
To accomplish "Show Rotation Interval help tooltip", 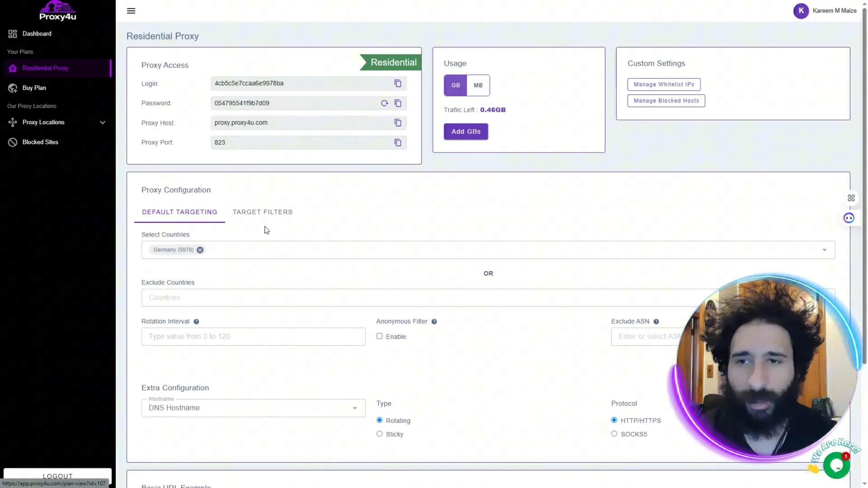I will [196, 322].
